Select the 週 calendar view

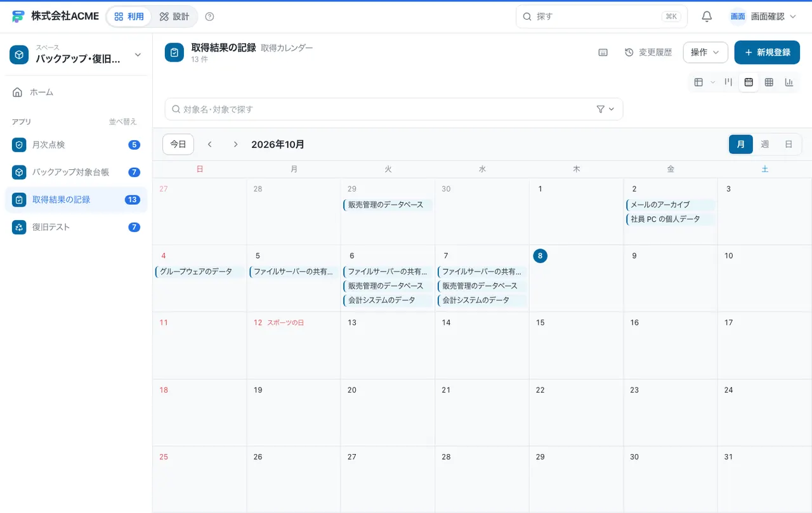click(765, 145)
